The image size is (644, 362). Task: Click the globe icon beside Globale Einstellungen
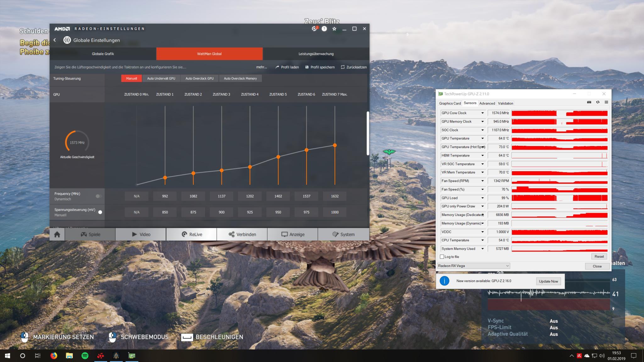[67, 40]
